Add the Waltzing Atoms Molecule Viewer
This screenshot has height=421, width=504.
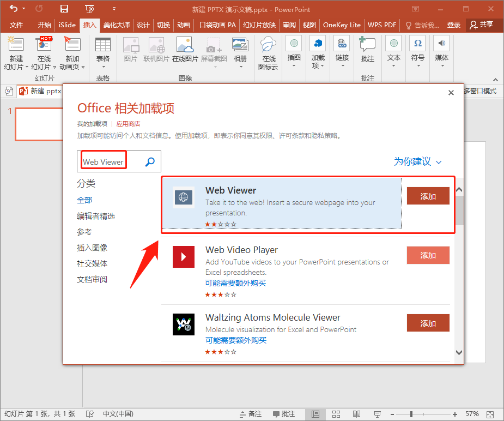tap(428, 323)
